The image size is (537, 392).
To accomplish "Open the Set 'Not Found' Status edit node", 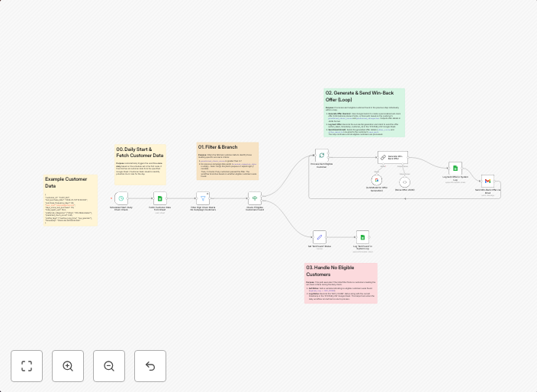I will 319,237.
